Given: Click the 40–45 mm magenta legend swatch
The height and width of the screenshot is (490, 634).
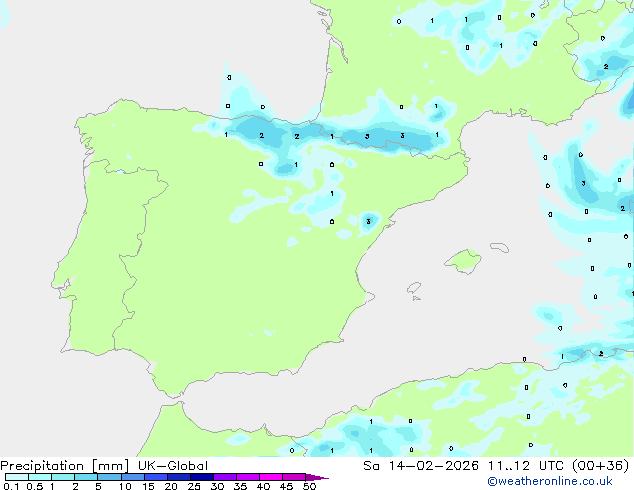Looking at the screenshot, I should tap(271, 477).
